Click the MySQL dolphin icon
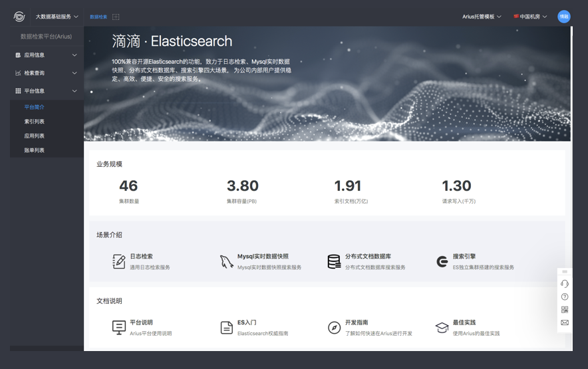588x369 pixels. 227,261
